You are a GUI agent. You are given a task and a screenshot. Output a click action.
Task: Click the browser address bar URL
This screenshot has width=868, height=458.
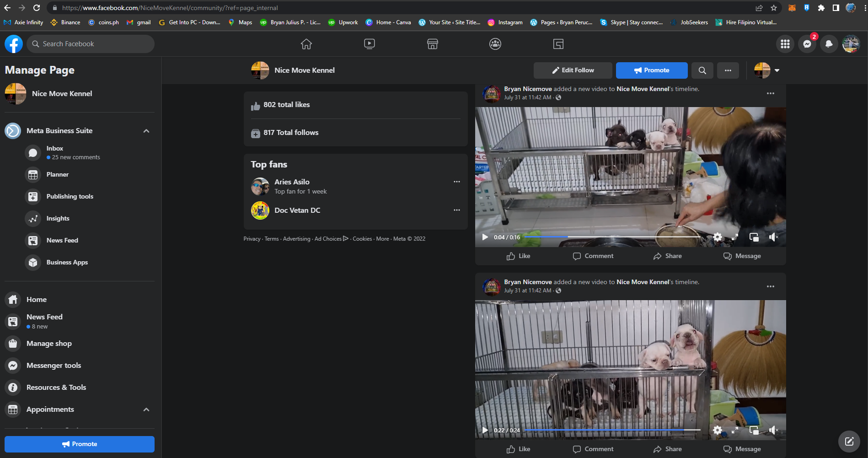(x=170, y=8)
